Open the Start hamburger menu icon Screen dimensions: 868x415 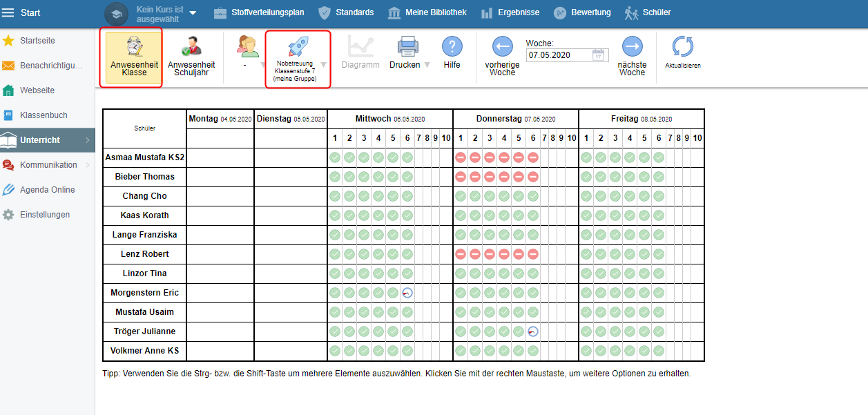click(x=8, y=12)
